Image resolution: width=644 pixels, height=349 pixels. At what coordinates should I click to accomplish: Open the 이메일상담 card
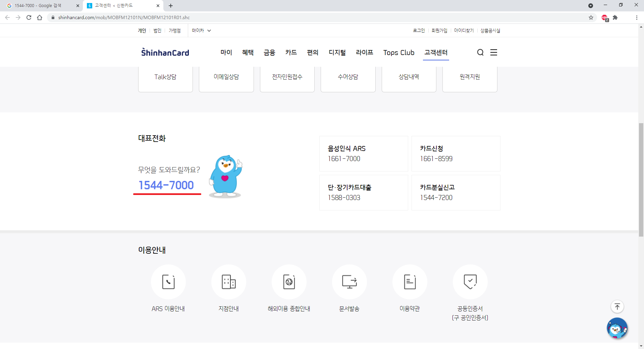[x=226, y=79]
